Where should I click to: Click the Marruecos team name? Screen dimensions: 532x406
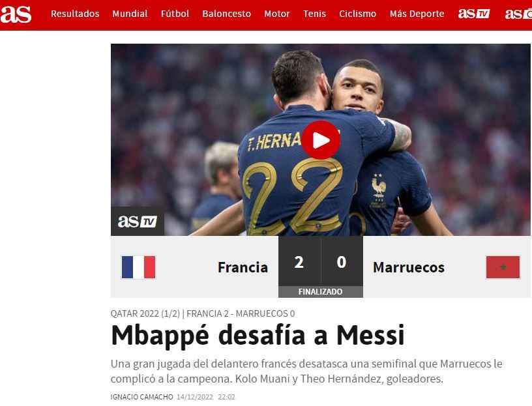(x=409, y=267)
